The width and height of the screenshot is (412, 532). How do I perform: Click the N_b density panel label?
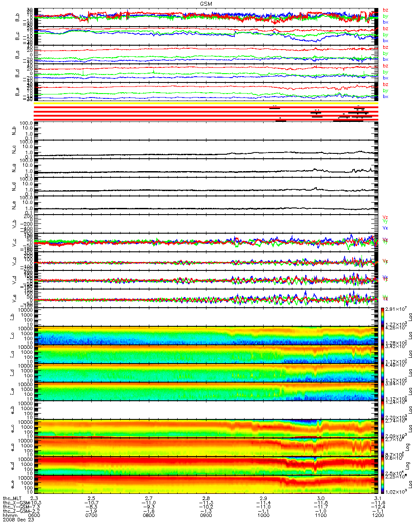click(13, 130)
